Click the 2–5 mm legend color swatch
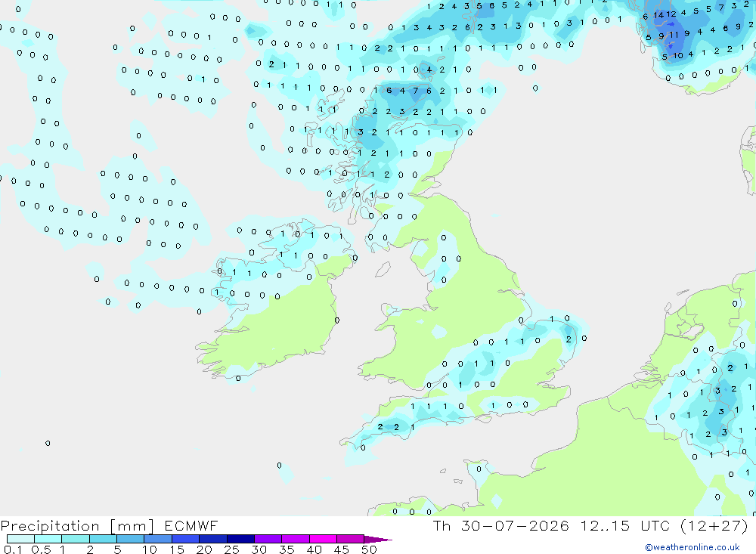The width and height of the screenshot is (756, 554). coord(103,539)
